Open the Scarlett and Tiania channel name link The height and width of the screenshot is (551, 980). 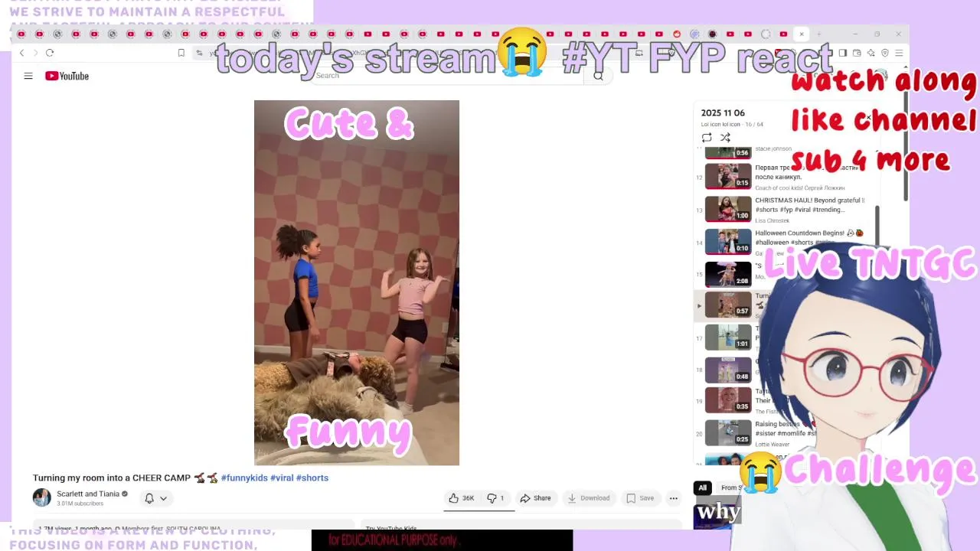point(88,494)
